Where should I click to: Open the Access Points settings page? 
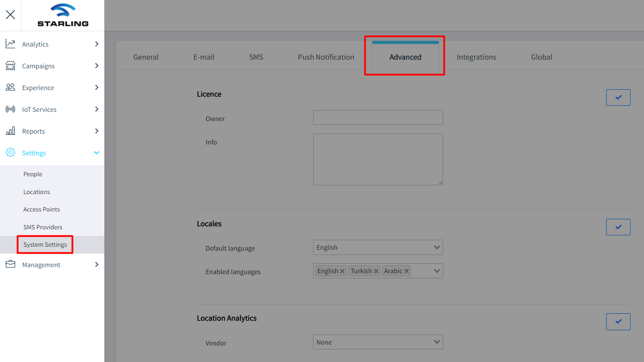point(41,209)
